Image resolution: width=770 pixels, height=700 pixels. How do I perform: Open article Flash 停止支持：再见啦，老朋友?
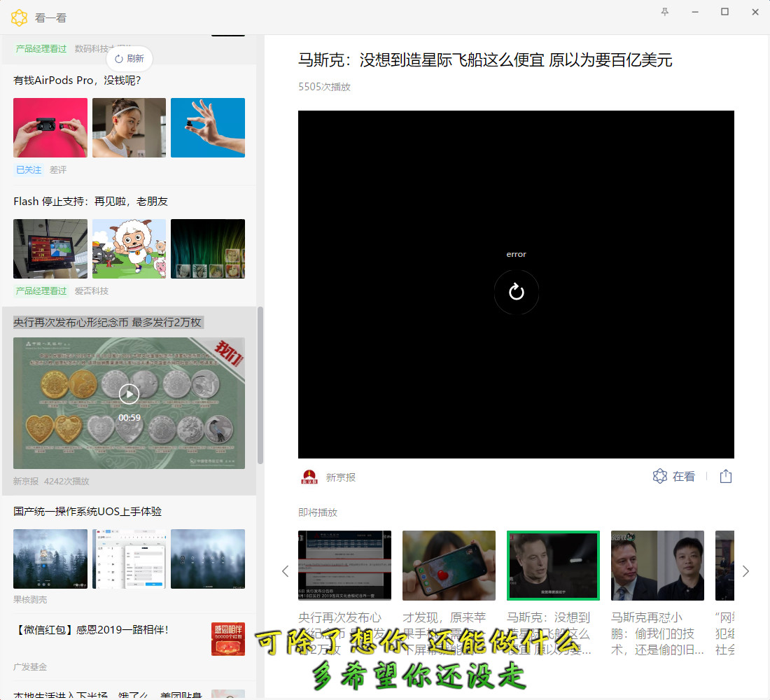91,202
